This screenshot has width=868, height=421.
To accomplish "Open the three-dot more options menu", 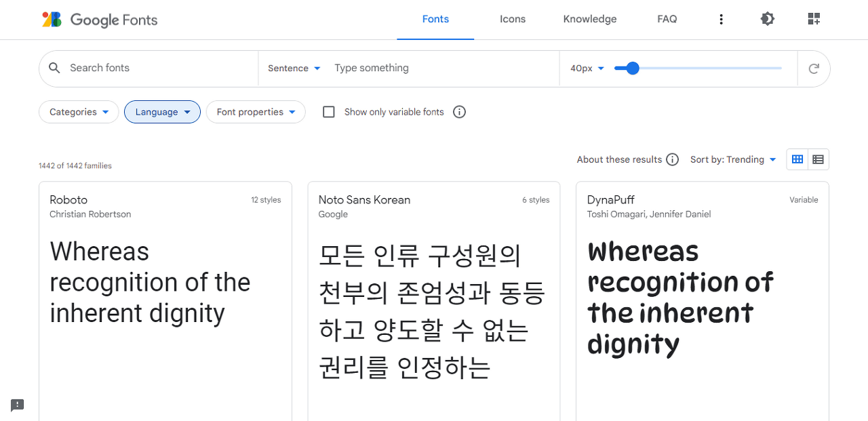I will coord(722,19).
